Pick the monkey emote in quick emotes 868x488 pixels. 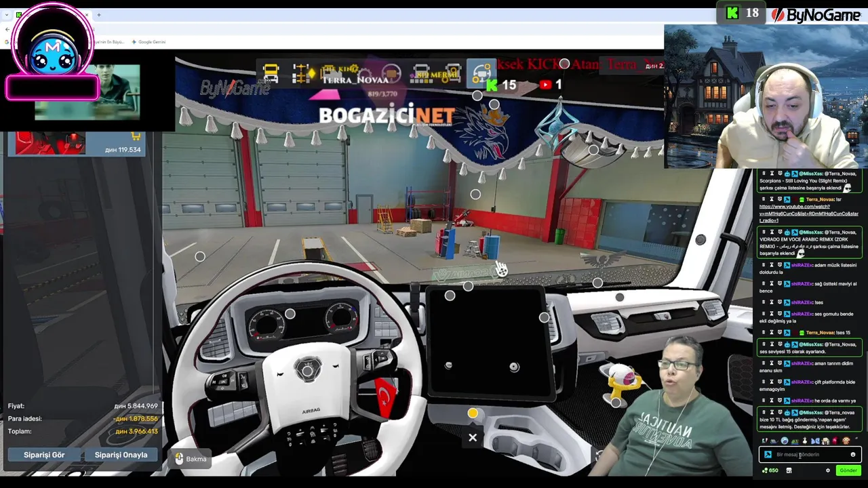[846, 441]
